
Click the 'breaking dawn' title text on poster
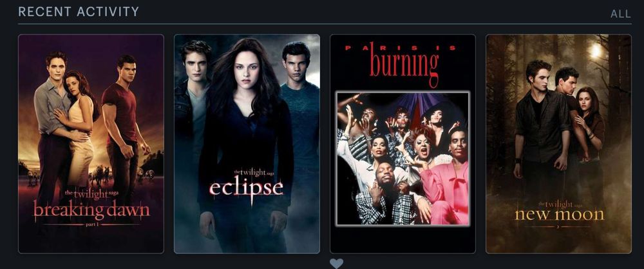[91, 210]
